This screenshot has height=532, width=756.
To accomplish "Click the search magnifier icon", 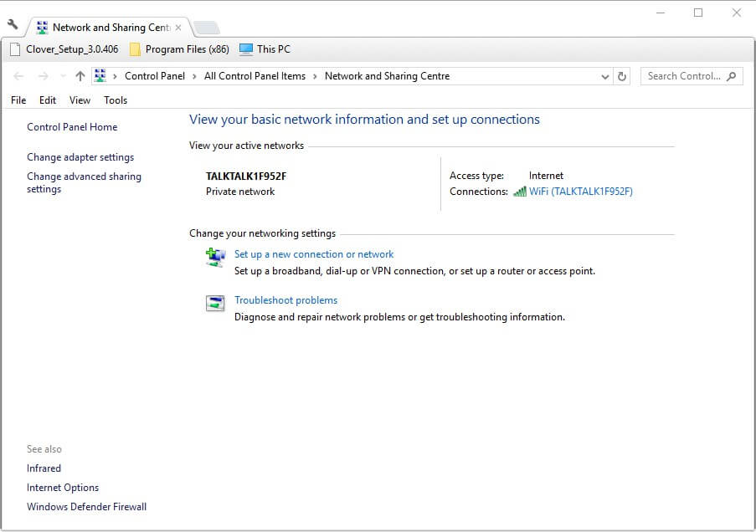I will tap(731, 76).
